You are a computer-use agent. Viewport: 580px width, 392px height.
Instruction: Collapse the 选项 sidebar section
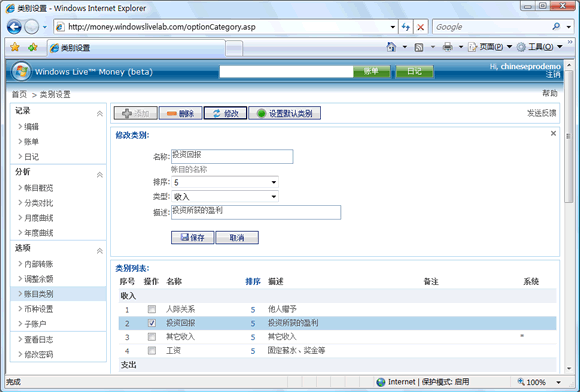(x=100, y=251)
